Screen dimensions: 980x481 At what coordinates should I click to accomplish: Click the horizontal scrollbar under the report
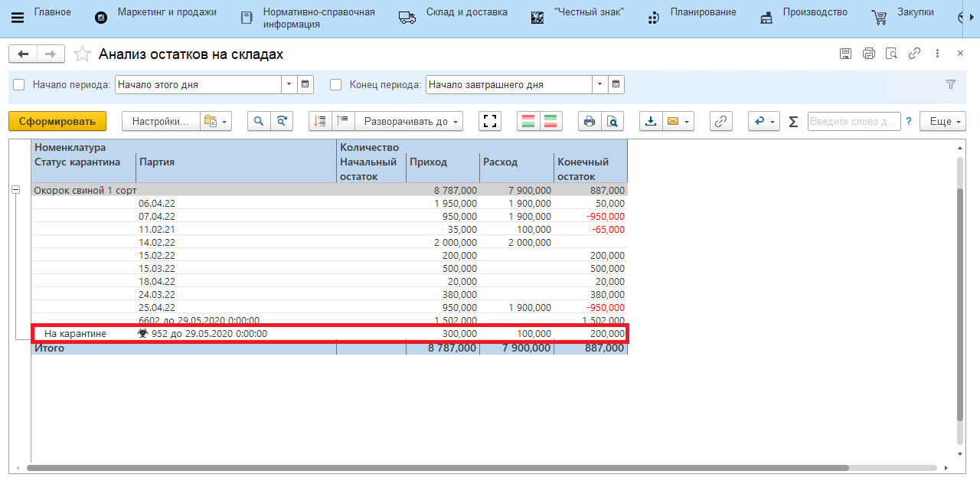coord(436,468)
